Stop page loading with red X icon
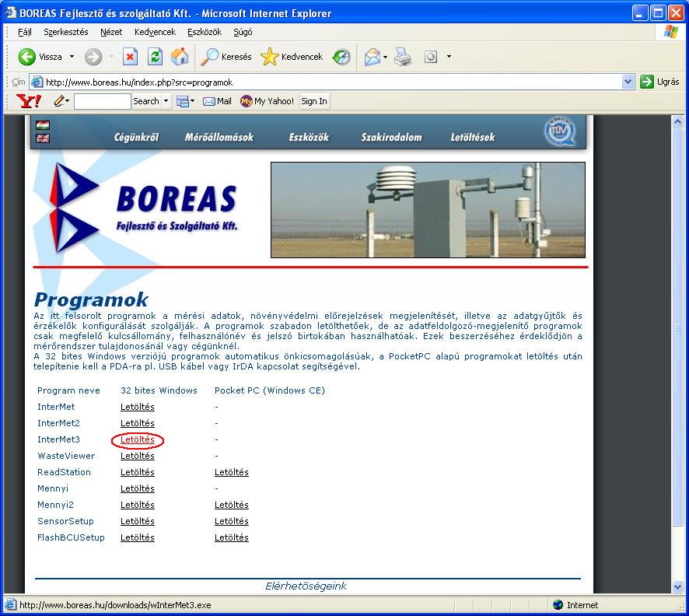689x616 pixels. coord(130,57)
